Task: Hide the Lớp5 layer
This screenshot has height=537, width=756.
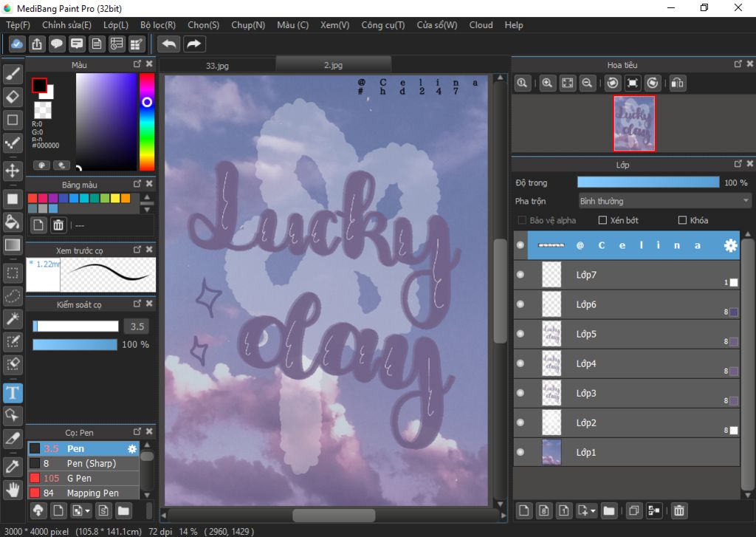Action: (520, 334)
